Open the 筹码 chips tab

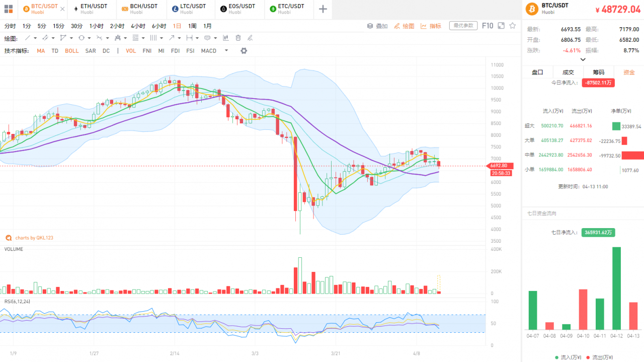598,72
